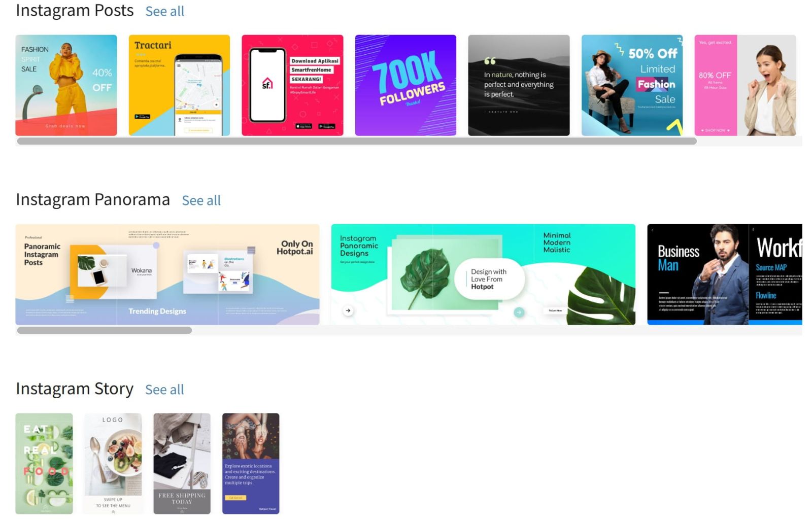
Task: Pick the black nature quote template
Action: coord(519,85)
